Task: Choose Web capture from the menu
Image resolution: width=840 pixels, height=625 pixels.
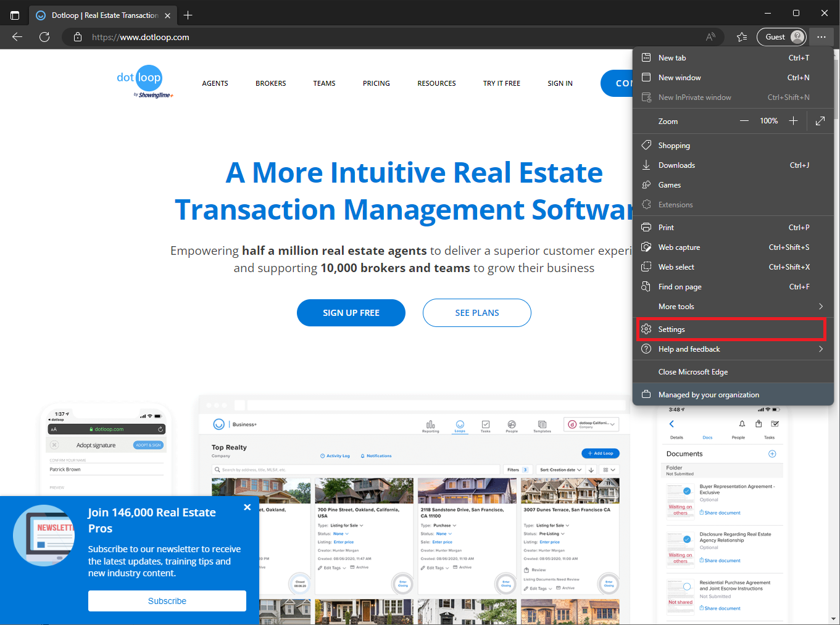Action: click(x=679, y=247)
